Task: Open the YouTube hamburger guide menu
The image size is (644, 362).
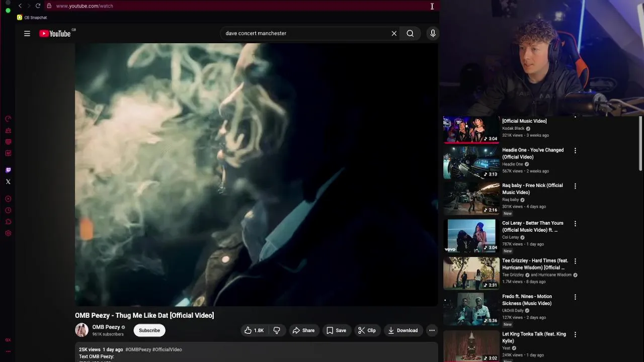Action: point(27,34)
